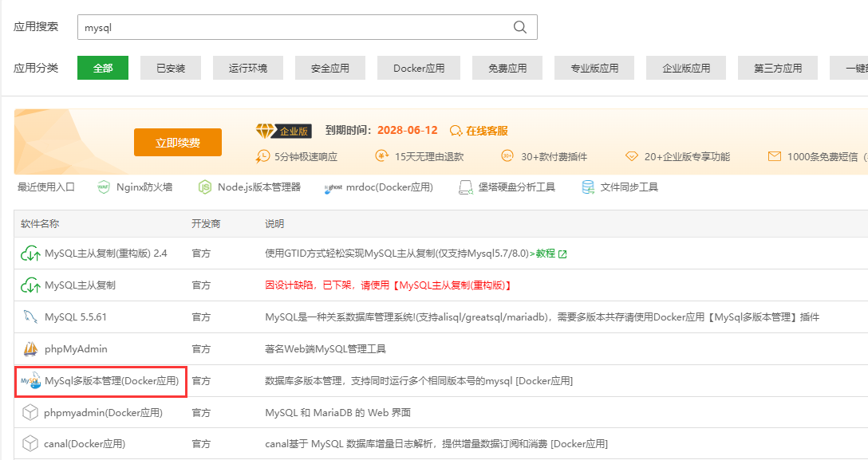
Task: Click the 30+款付费插件 icon
Action: tap(507, 156)
